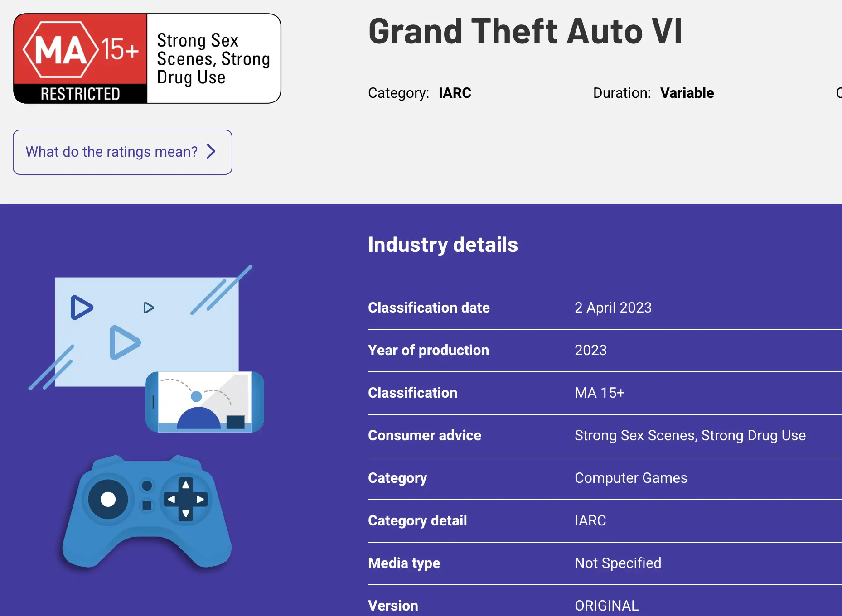The width and height of the screenshot is (842, 616).
Task: Open 'What do the ratings mean?' button
Action: point(122,152)
